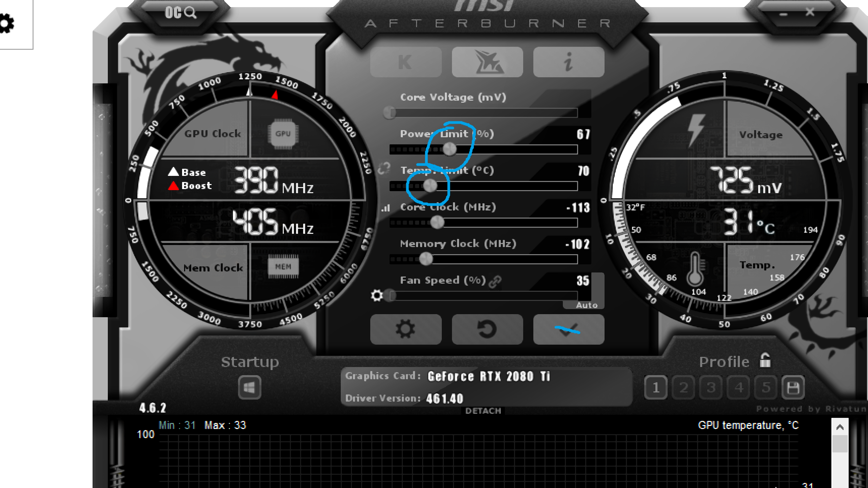The image size is (868, 488).
Task: Close the Afterburner window with X
Action: (810, 12)
